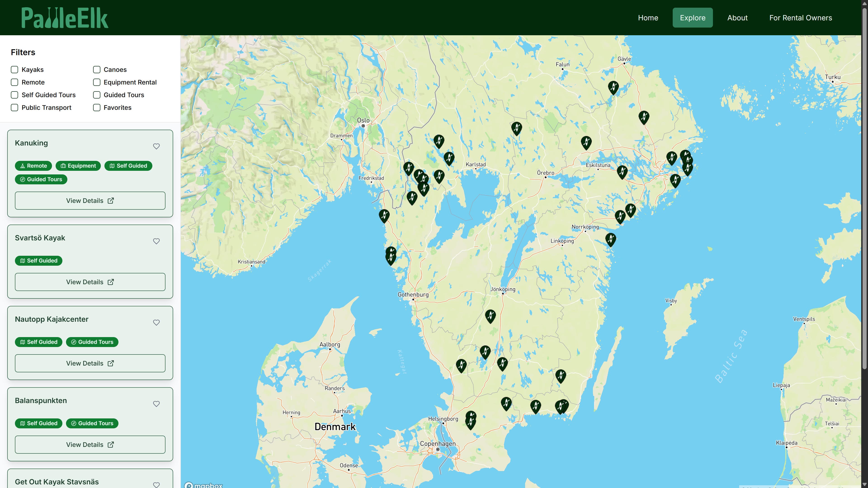This screenshot has width=868, height=488.
Task: Open the About page
Action: (x=738, y=18)
